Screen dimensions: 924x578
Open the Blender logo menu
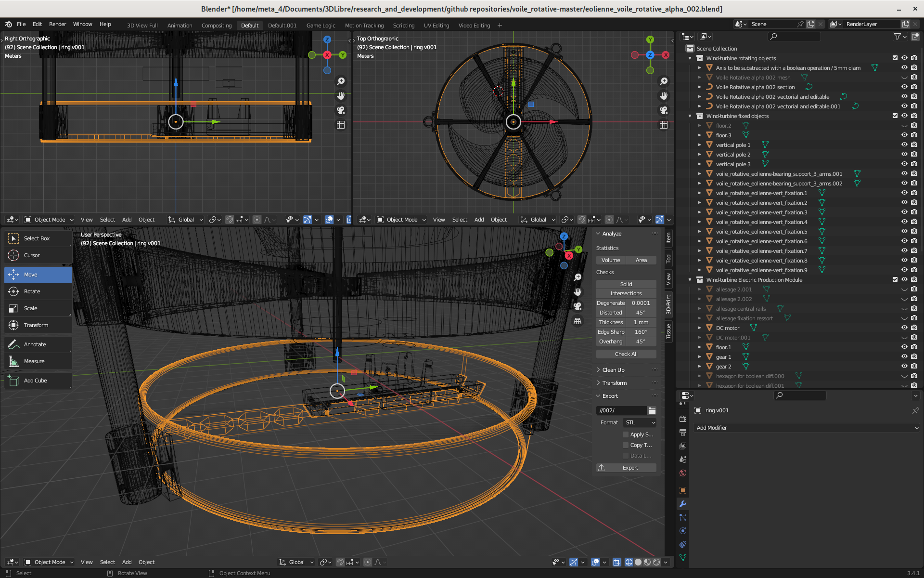[x=8, y=24]
